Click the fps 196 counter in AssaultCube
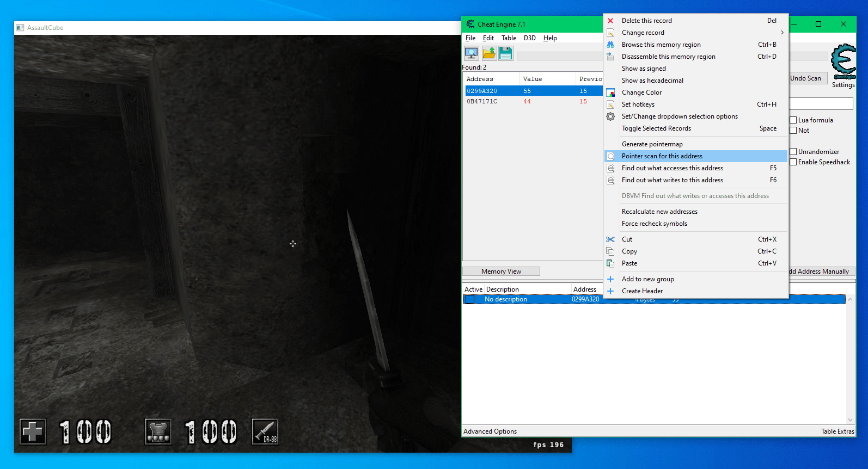 [548, 445]
